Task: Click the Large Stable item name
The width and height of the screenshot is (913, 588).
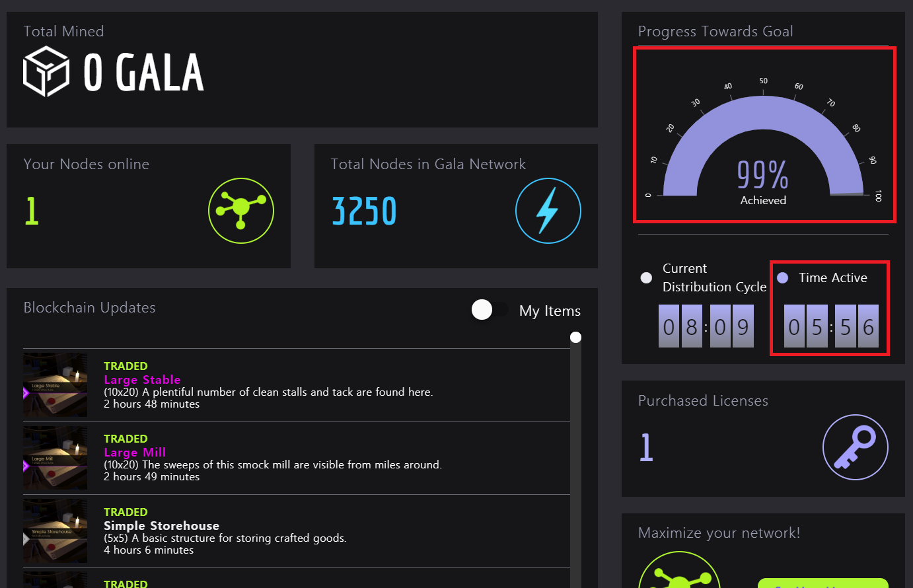Action: [x=142, y=380]
